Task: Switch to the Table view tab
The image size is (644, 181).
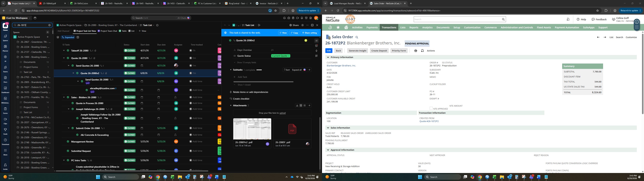Action: point(123,31)
